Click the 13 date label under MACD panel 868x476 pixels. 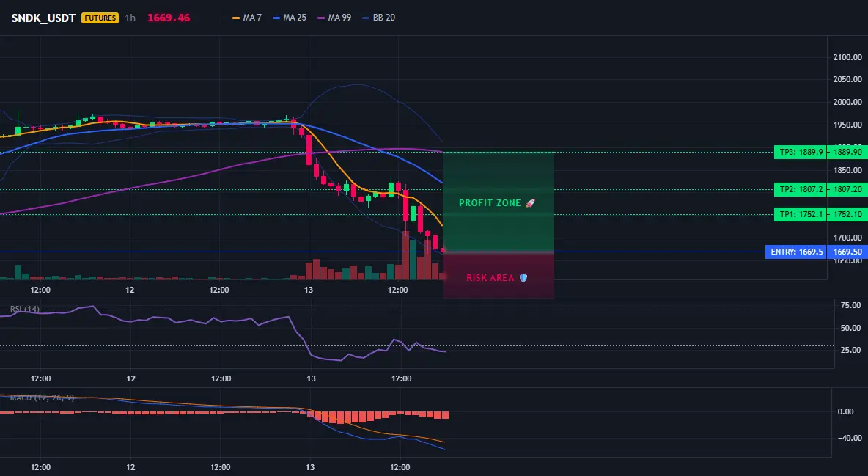click(x=310, y=468)
